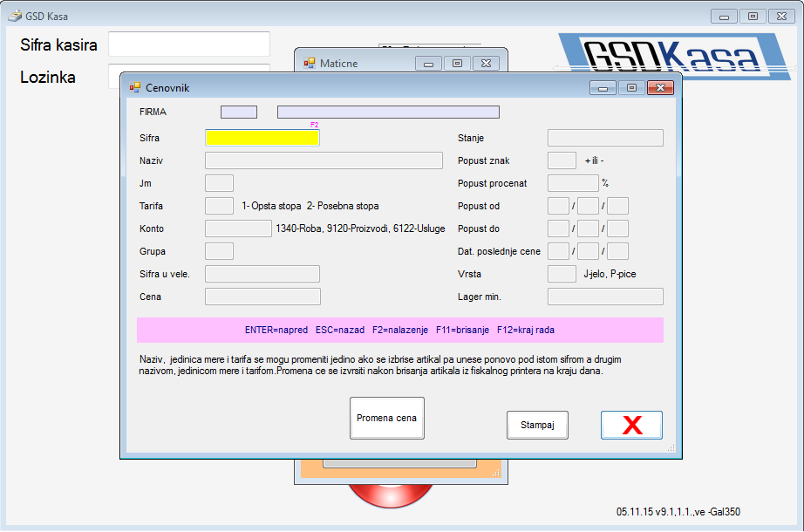Click the Cena price field
Viewport: 804px width, 532px height.
click(x=262, y=297)
